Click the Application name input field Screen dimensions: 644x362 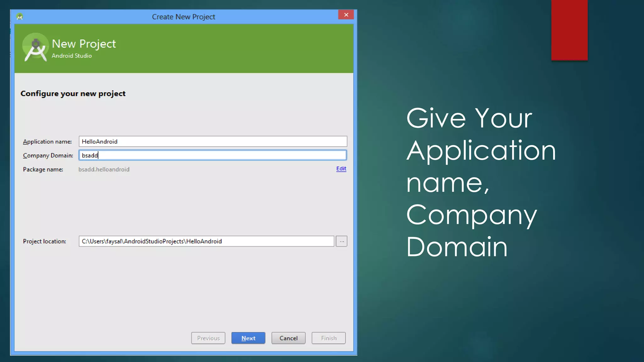[213, 141]
